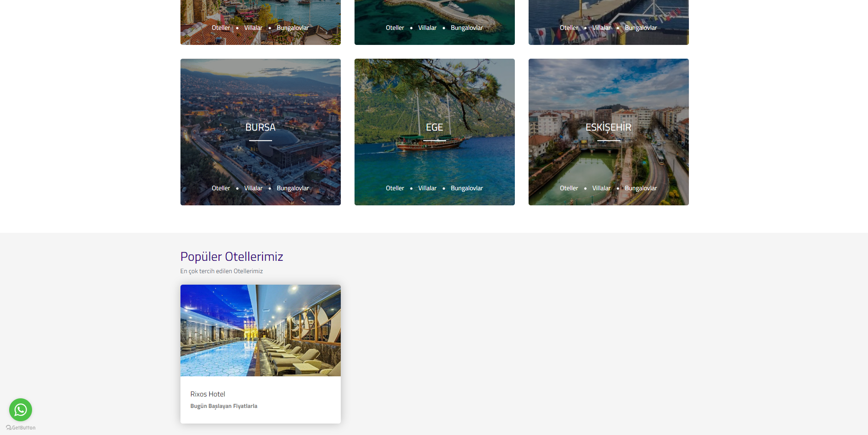Viewport: 868px width, 435px height.
Task: Click the WhatsApp chat icon
Action: click(21, 409)
